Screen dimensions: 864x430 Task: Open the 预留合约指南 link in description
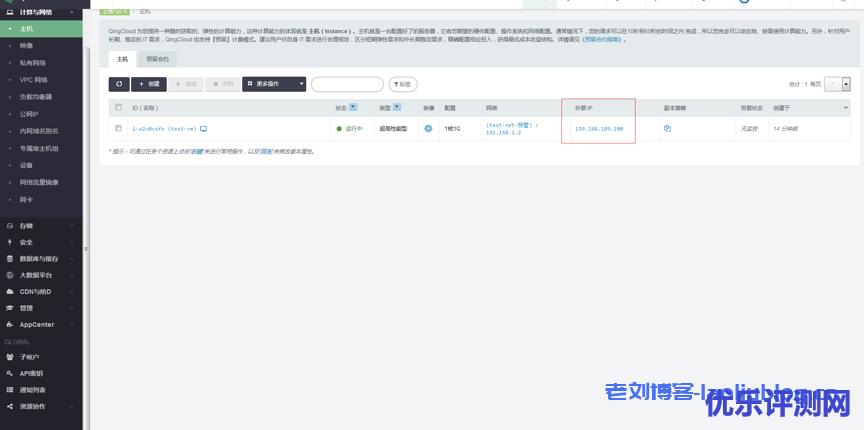coord(603,40)
